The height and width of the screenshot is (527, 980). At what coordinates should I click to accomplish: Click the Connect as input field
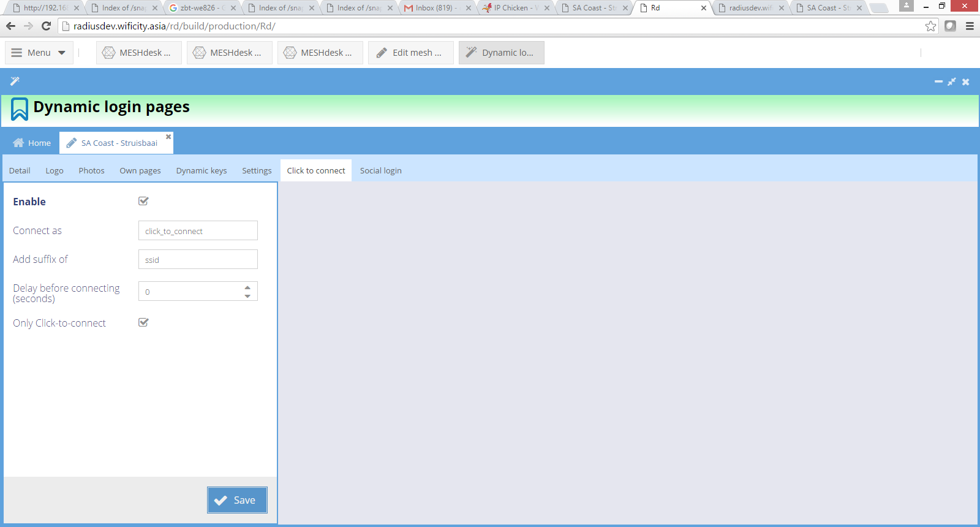point(198,231)
